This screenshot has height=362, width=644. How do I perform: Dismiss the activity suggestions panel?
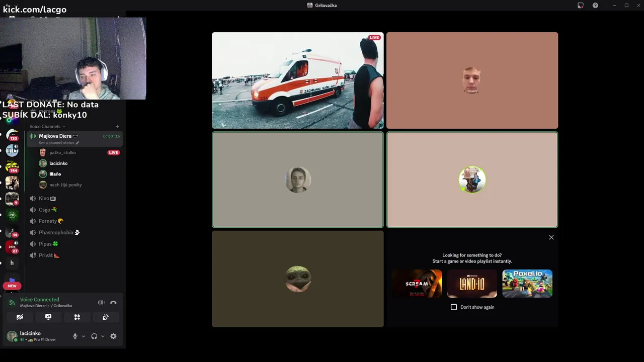click(551, 237)
